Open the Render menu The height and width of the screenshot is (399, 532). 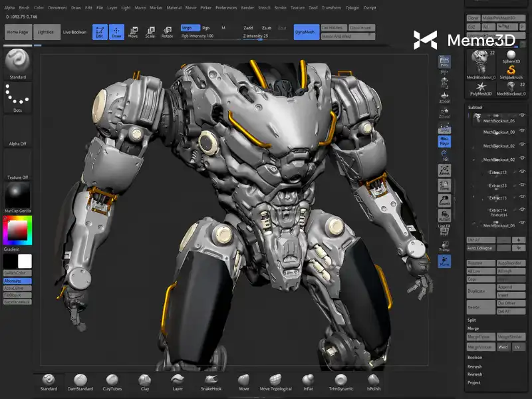tap(247, 7)
